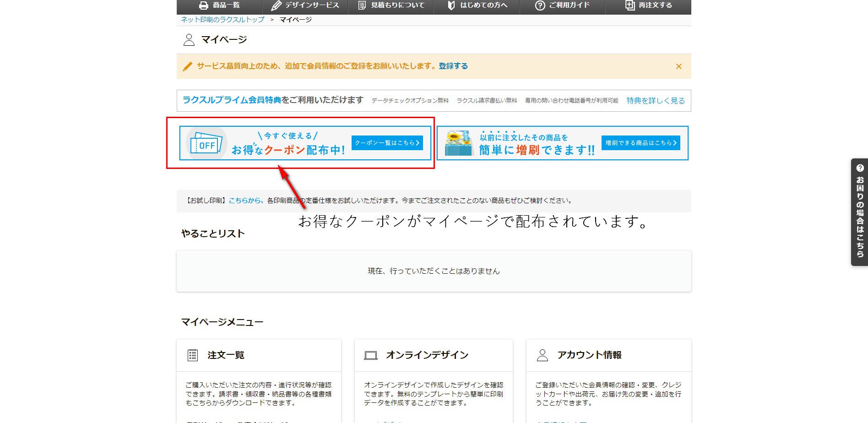Click the person icon beside アカウント情報
This screenshot has height=423, width=868.
pyautogui.click(x=542, y=355)
